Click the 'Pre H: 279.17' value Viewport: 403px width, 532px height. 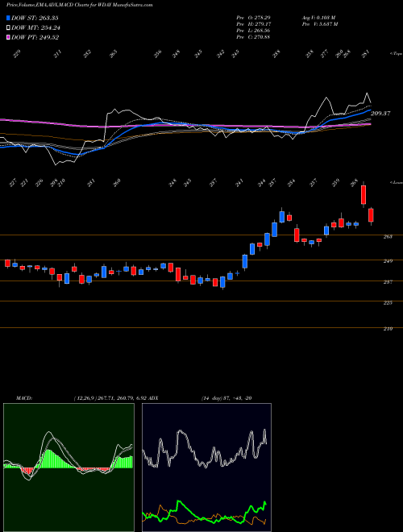pyautogui.click(x=253, y=24)
